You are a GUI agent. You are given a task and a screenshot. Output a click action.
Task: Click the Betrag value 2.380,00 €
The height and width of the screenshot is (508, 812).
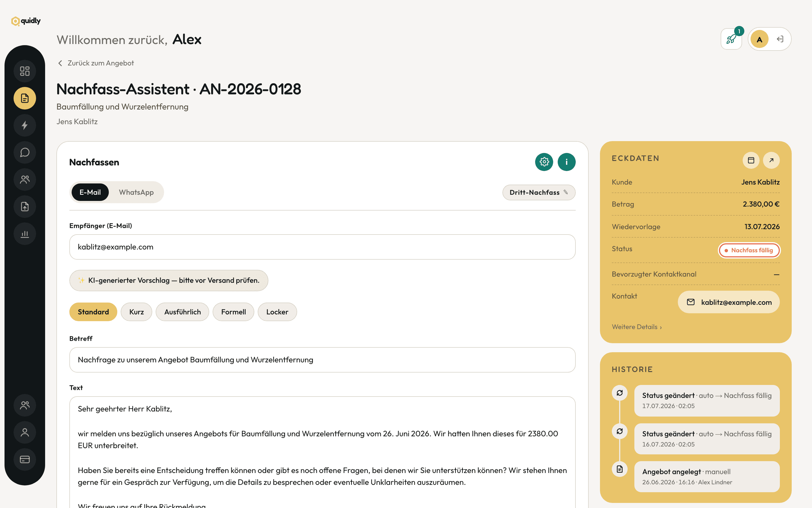[761, 204]
